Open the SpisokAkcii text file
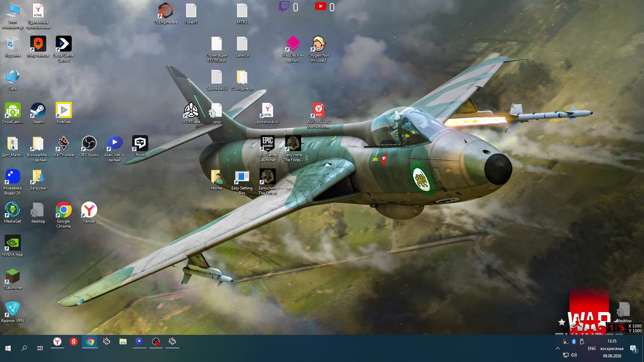The height and width of the screenshot is (362, 644). pos(217,80)
